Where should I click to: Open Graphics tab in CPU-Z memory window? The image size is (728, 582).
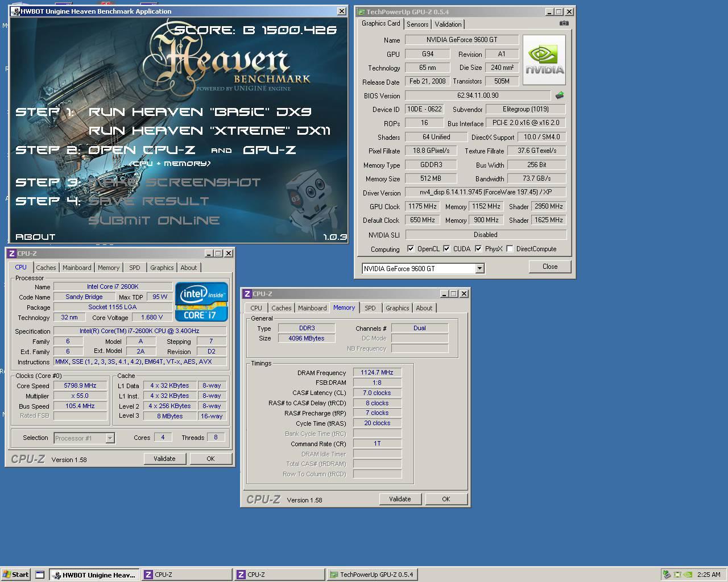[398, 308]
